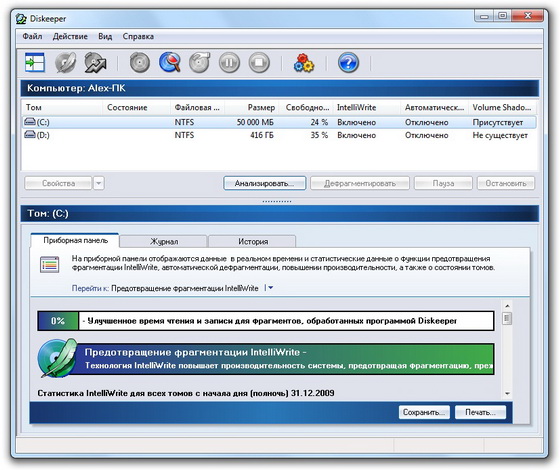Sort by the Volume Shadow column header
Screen dimensions: 560x470
coord(502,108)
